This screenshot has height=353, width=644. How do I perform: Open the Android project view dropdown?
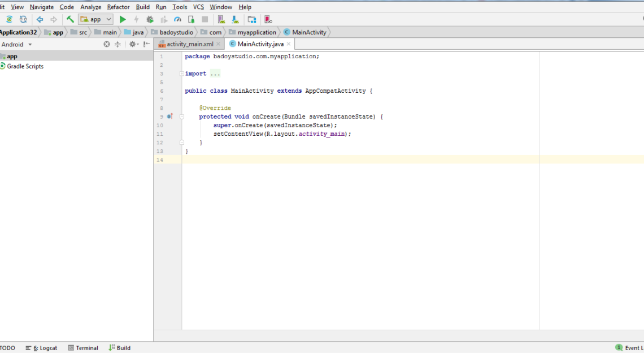[x=16, y=44]
